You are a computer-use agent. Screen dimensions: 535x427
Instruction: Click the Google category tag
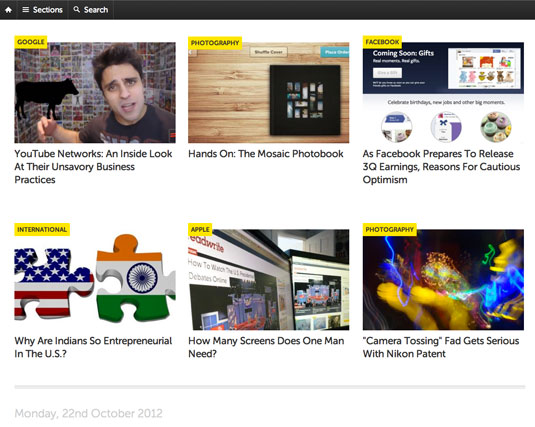[31, 42]
